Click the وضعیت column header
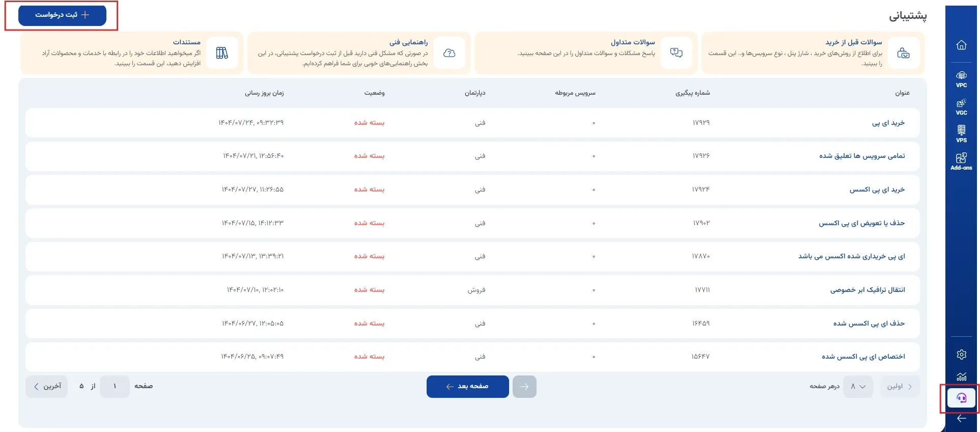980x432 pixels. [374, 93]
